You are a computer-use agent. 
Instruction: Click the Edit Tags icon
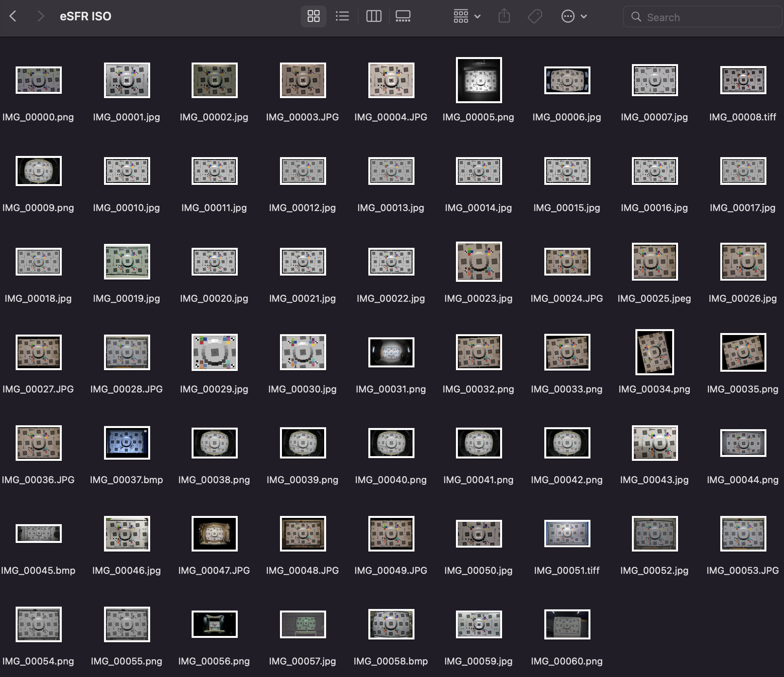pos(535,16)
